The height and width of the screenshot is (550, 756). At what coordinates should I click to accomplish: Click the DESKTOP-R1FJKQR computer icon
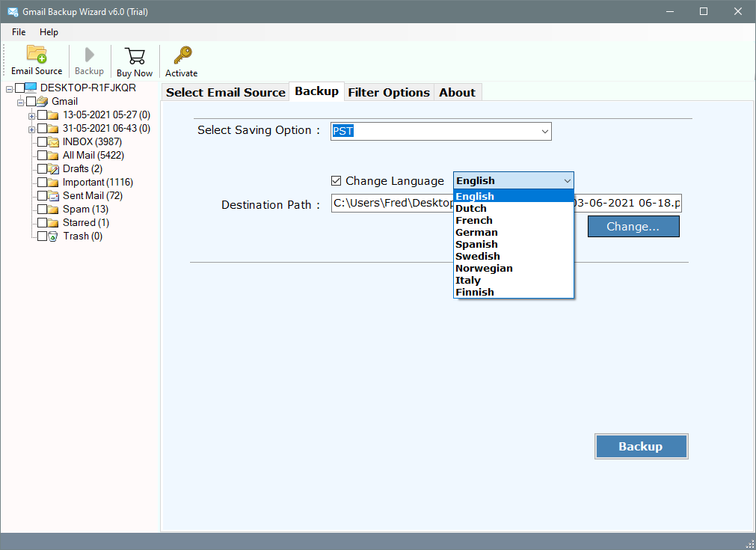coord(31,88)
